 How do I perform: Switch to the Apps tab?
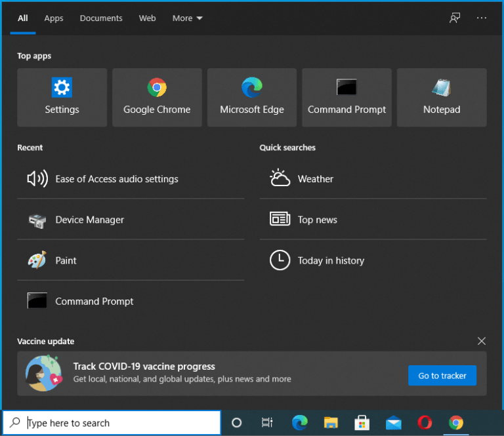point(54,18)
